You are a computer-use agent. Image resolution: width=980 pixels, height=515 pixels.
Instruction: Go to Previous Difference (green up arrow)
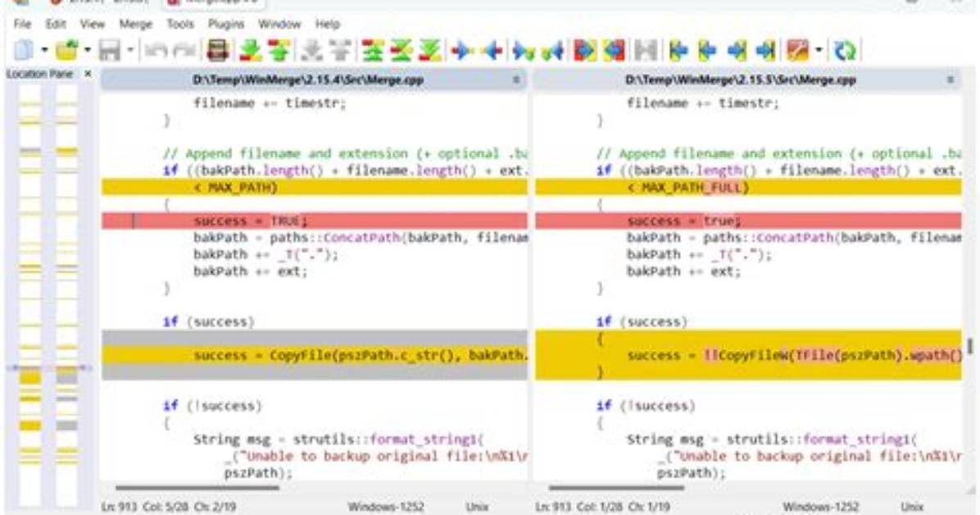pyautogui.click(x=279, y=50)
